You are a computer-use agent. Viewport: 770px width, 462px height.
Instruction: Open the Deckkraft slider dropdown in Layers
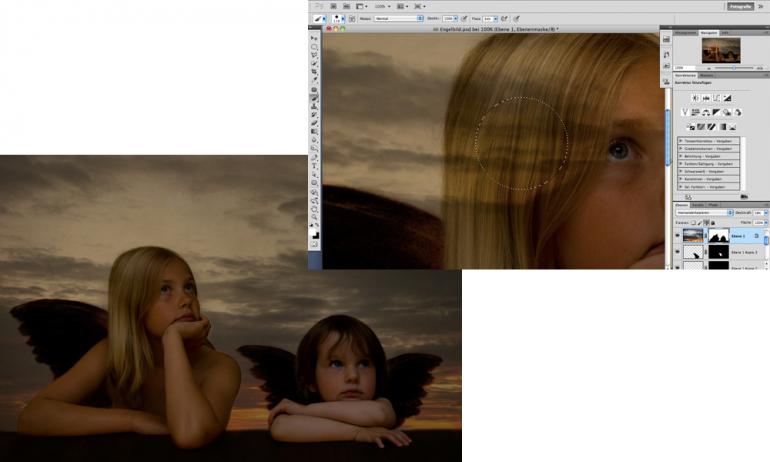pyautogui.click(x=766, y=213)
